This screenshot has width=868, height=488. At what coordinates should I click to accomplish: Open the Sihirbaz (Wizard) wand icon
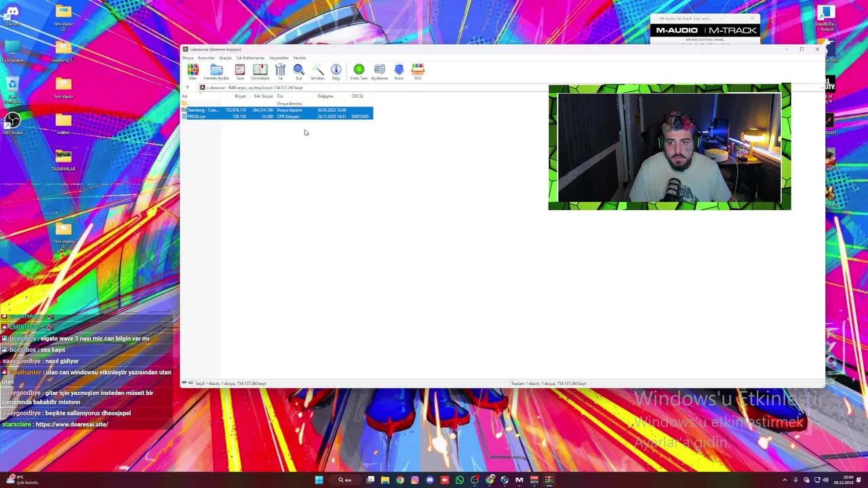pyautogui.click(x=317, y=72)
